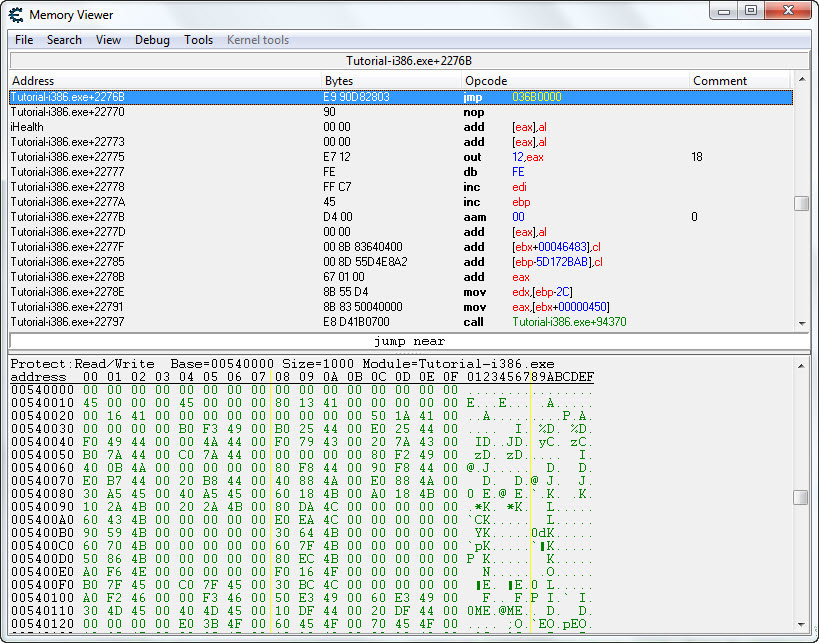819x643 pixels.
Task: Click the hex dump vertical scrollbar thumb
Action: tap(801, 497)
